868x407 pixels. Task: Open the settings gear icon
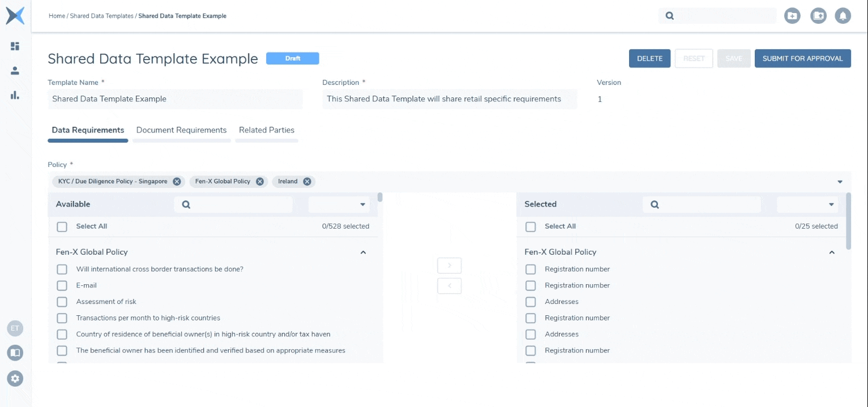click(15, 378)
